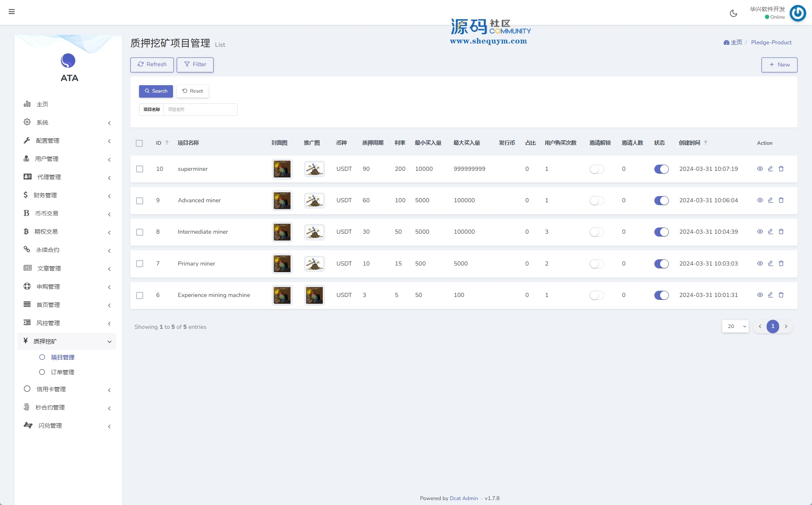The height and width of the screenshot is (505, 812).
Task: Go to 主页 in sidebar
Action: click(x=42, y=104)
